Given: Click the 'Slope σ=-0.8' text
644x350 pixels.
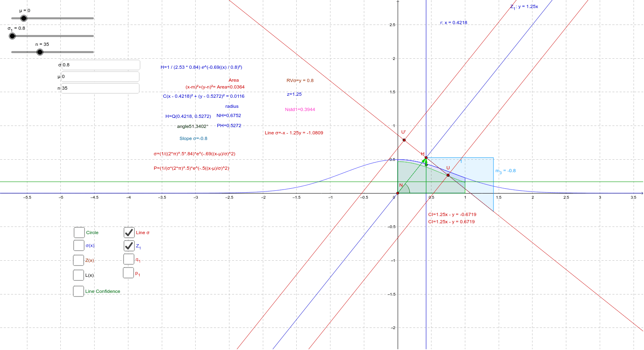Looking at the screenshot, I should point(193,138).
